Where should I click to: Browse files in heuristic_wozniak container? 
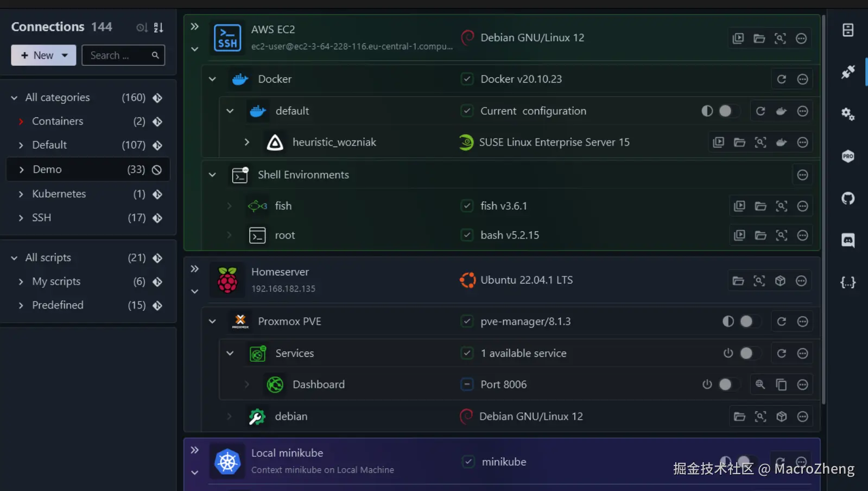pyautogui.click(x=739, y=142)
